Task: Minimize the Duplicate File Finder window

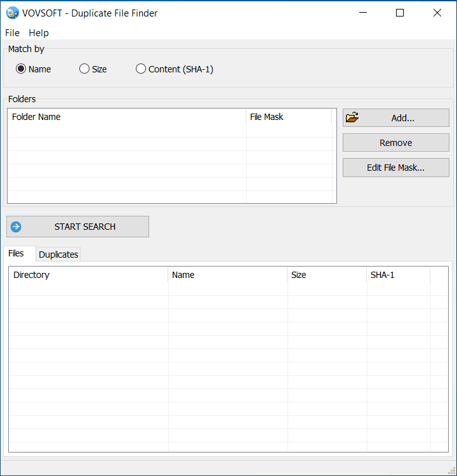Action: (x=363, y=13)
